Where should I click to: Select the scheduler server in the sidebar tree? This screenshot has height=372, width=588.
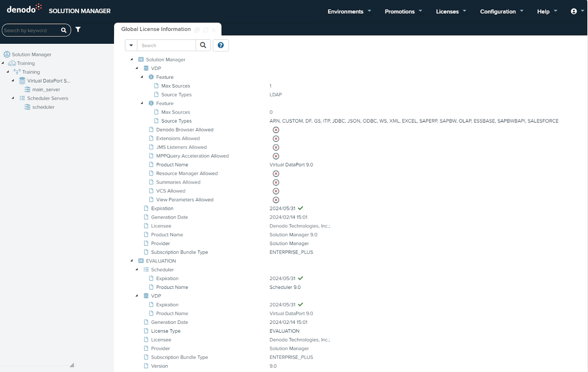pyautogui.click(x=43, y=107)
